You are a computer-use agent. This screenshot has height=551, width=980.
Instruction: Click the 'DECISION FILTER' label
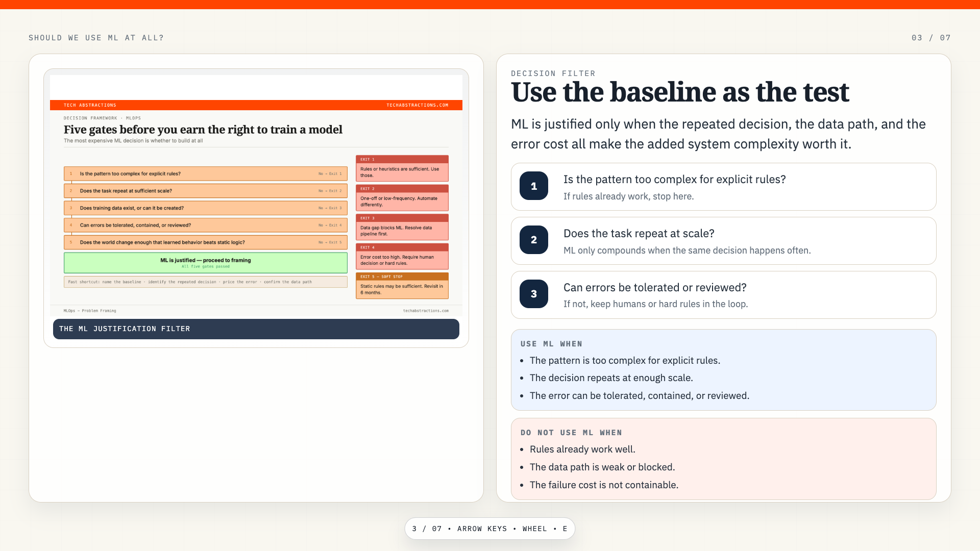click(x=553, y=73)
